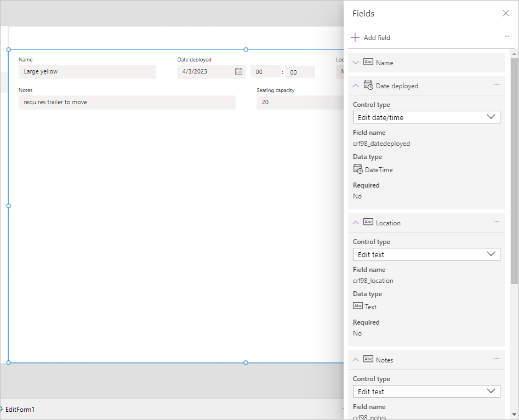519x420 pixels.
Task: Collapse the Notes section
Action: [355, 359]
